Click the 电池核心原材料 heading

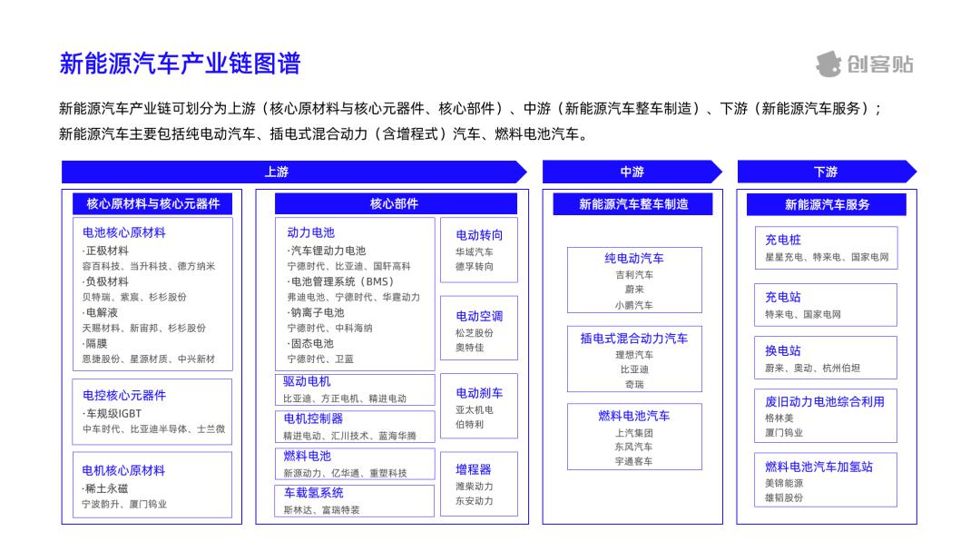pos(124,232)
